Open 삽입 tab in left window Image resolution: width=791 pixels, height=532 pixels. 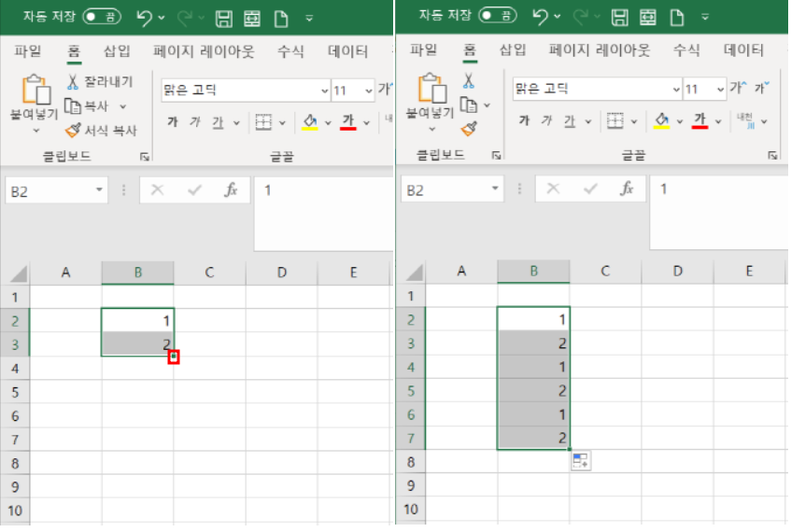coord(117,51)
